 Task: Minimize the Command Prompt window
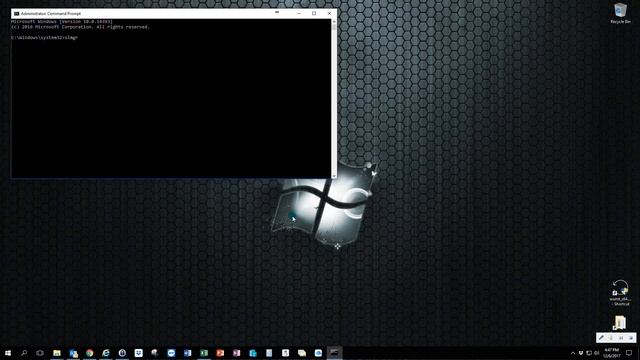click(x=299, y=13)
